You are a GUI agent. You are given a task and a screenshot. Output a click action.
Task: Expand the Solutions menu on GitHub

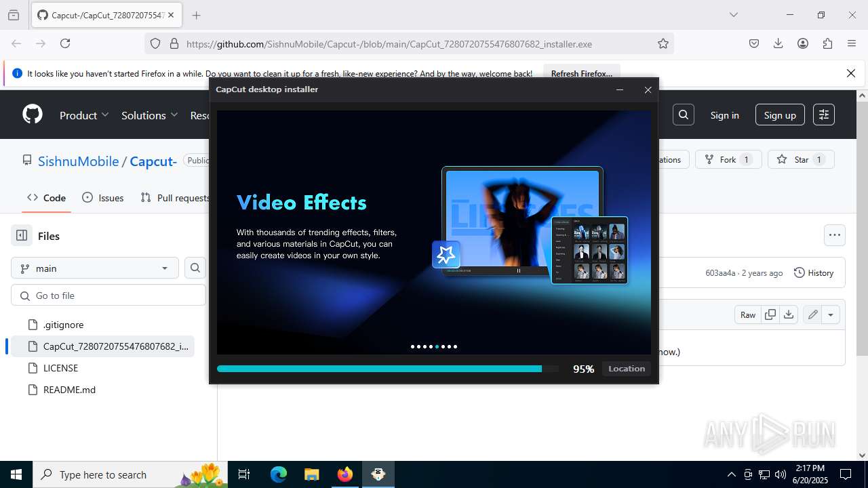[x=149, y=115]
